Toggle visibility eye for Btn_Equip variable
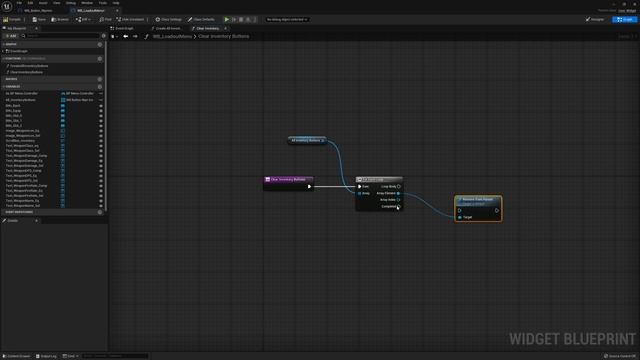 click(x=101, y=111)
